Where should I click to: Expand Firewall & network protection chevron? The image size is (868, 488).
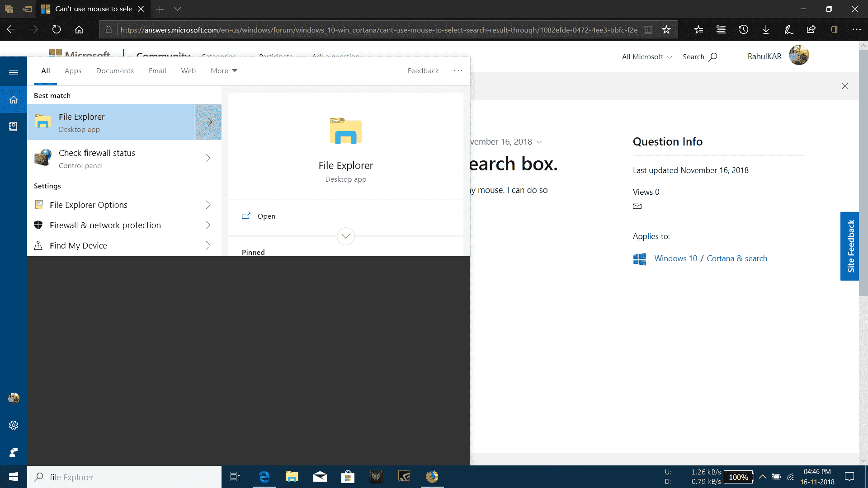click(208, 225)
